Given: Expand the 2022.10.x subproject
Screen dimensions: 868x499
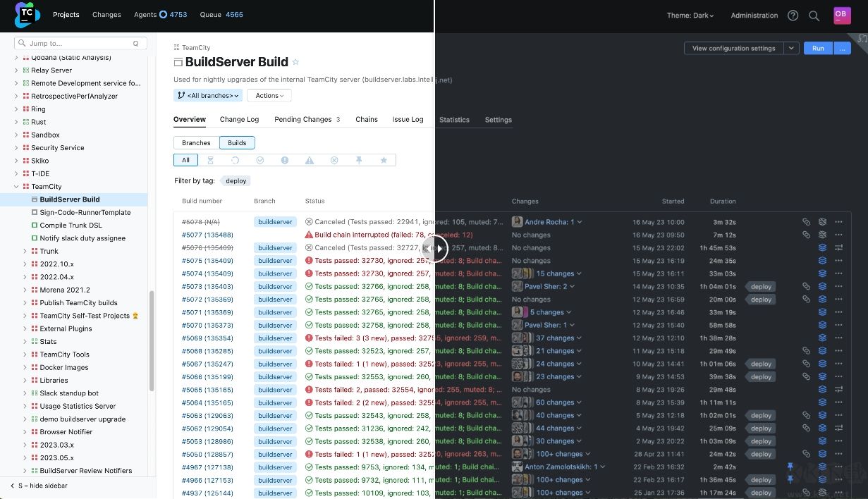Looking at the screenshot, I should point(25,264).
